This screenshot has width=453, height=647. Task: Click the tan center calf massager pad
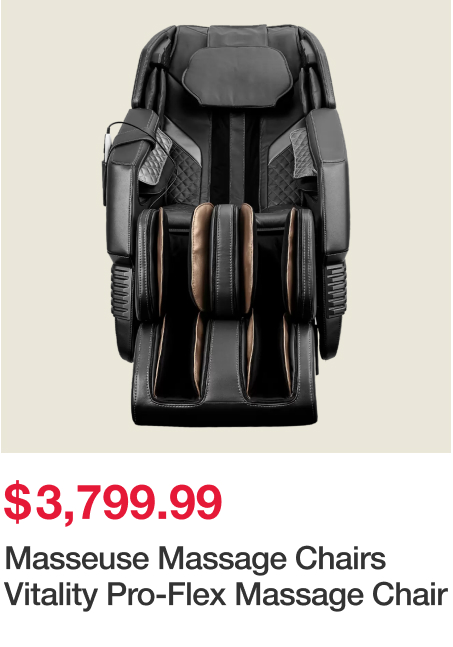201,256
